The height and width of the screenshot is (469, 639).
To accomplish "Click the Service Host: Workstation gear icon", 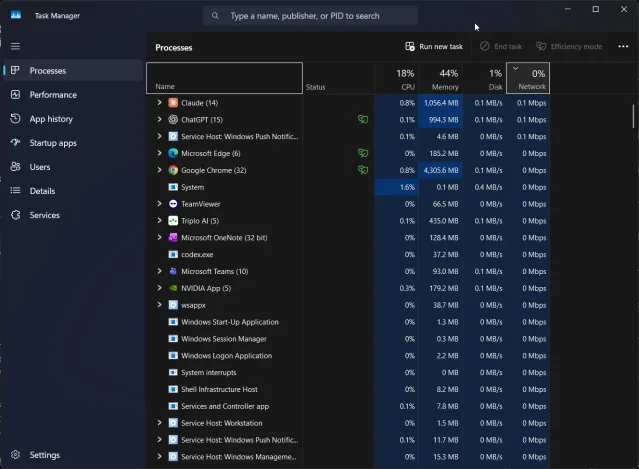I will pos(173,423).
